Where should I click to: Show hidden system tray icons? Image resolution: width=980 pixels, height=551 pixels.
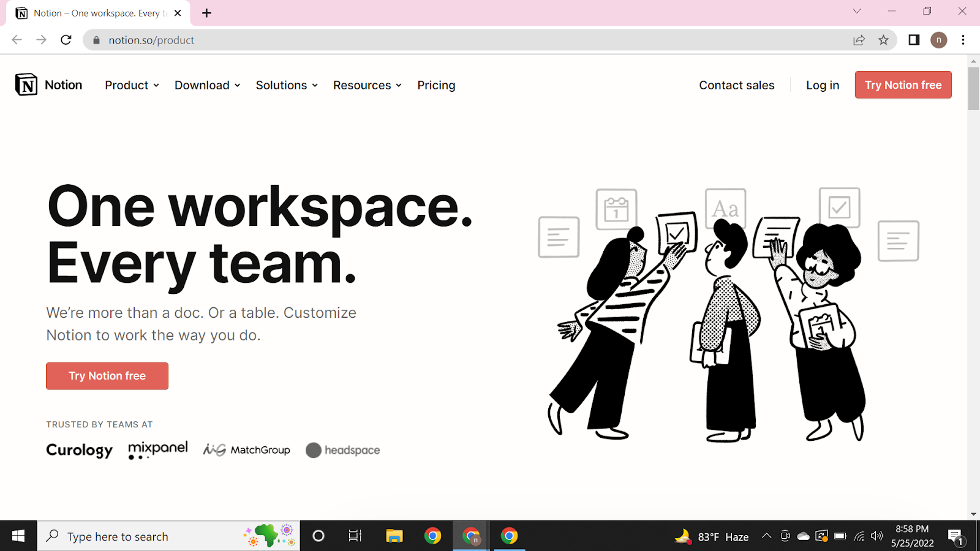click(766, 536)
